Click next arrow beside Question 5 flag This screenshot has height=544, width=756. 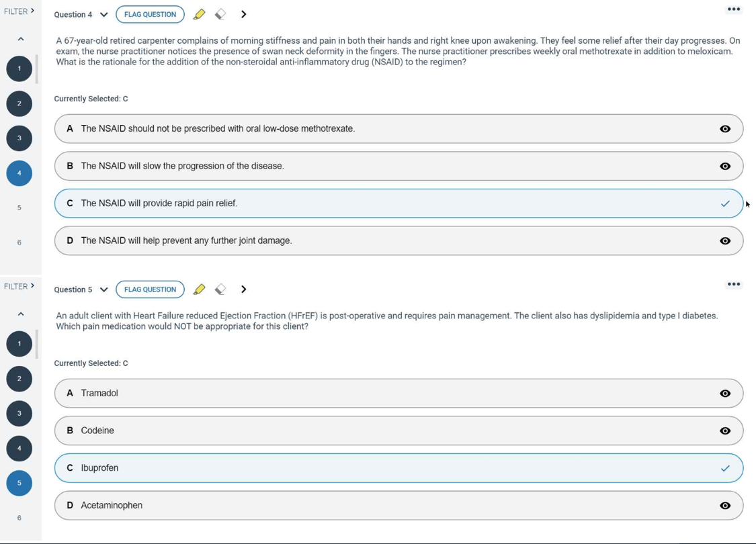point(244,289)
